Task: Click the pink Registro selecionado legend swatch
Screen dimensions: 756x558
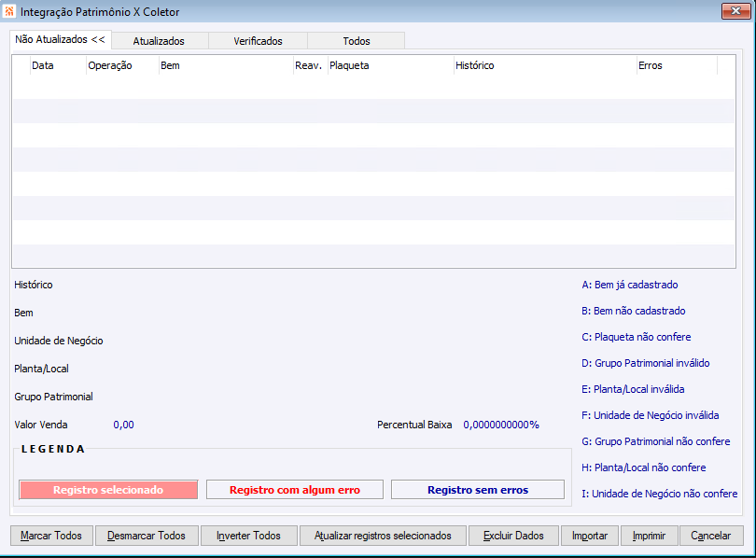Action: pos(108,490)
